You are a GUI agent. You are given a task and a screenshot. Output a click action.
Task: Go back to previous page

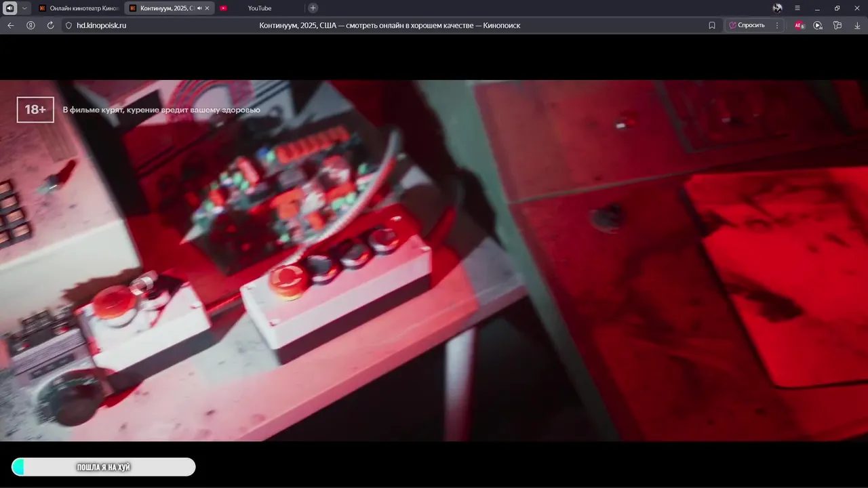[x=10, y=25]
